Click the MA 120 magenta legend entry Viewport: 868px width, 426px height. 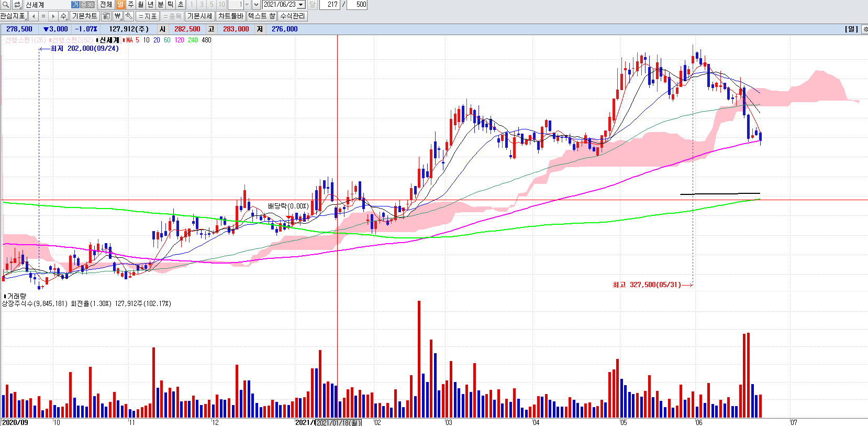coord(180,40)
